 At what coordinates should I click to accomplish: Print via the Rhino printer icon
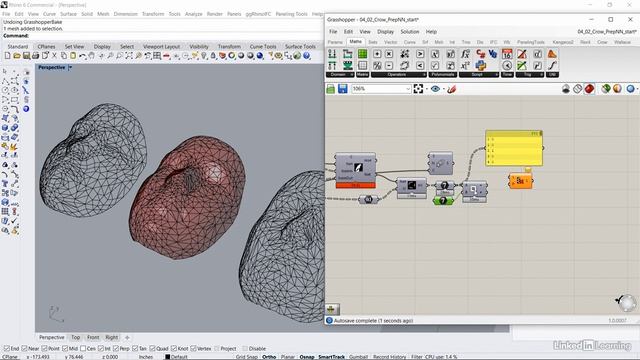tap(36, 56)
